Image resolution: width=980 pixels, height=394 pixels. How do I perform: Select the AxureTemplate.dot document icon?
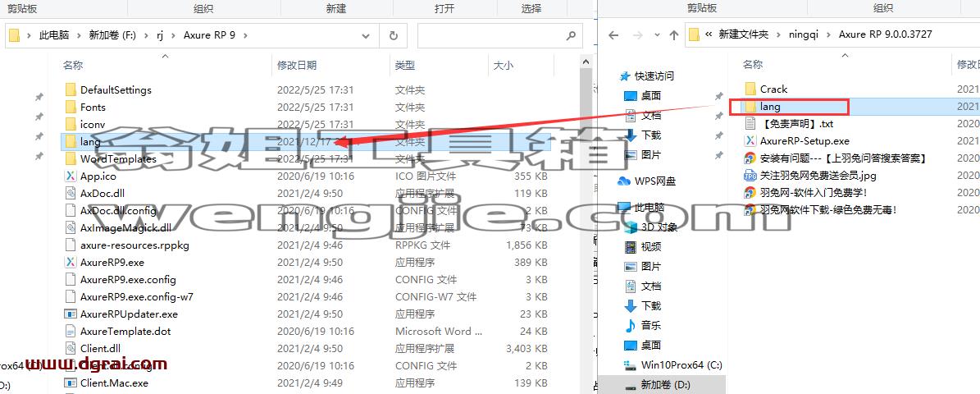(x=71, y=332)
